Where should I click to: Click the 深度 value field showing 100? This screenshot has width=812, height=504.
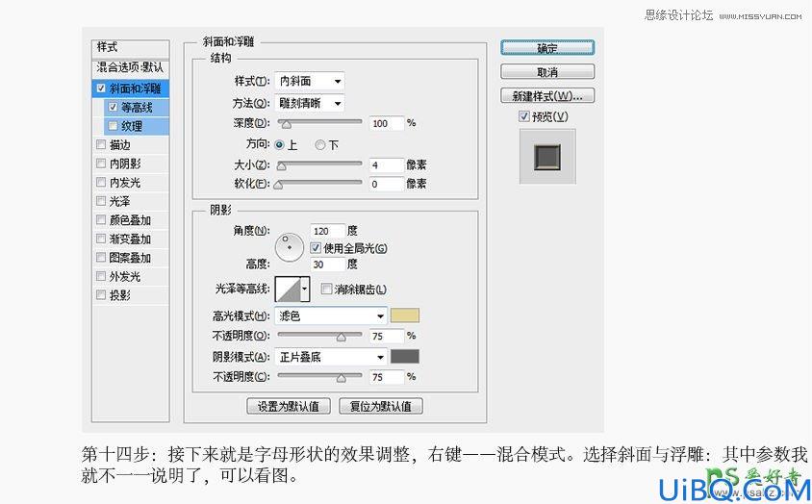(386, 123)
